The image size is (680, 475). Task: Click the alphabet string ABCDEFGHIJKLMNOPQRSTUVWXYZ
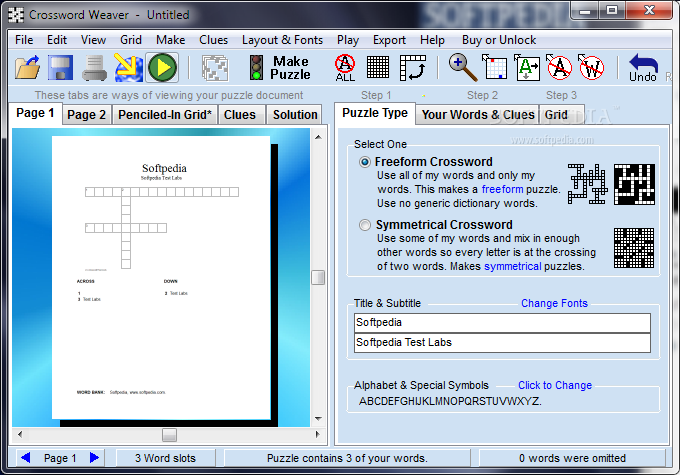pyautogui.click(x=450, y=401)
